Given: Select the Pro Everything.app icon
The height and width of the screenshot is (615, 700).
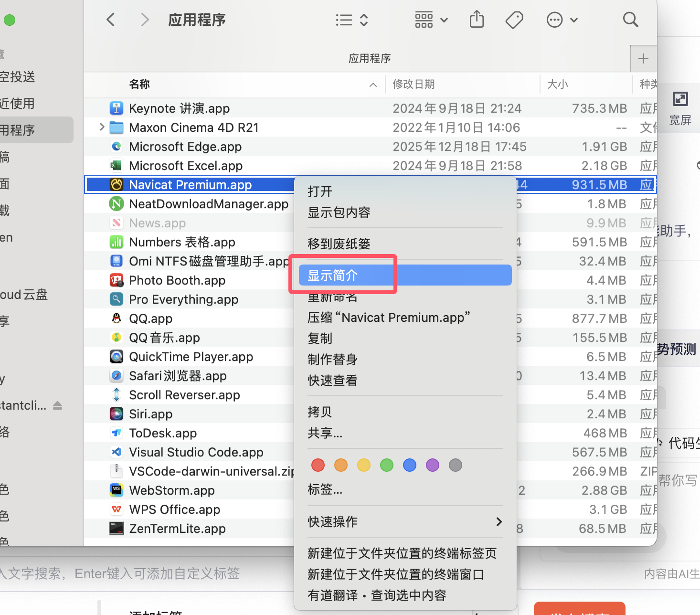Looking at the screenshot, I should coord(117,299).
